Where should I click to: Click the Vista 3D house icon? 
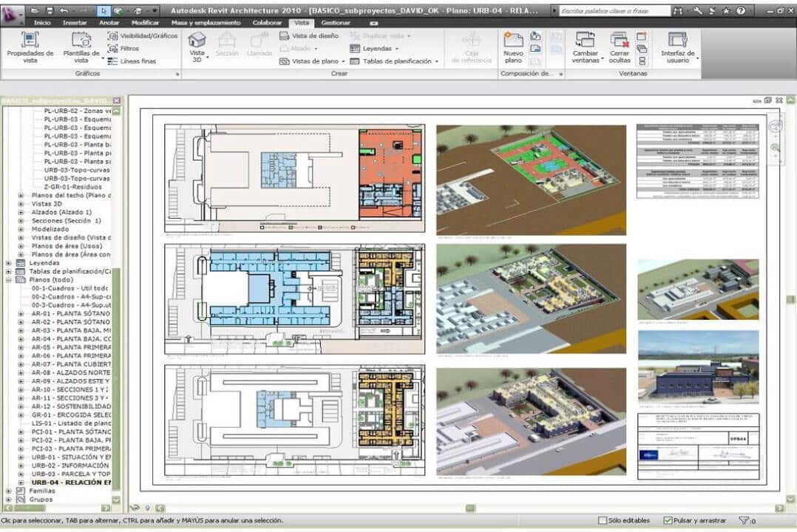(197, 40)
